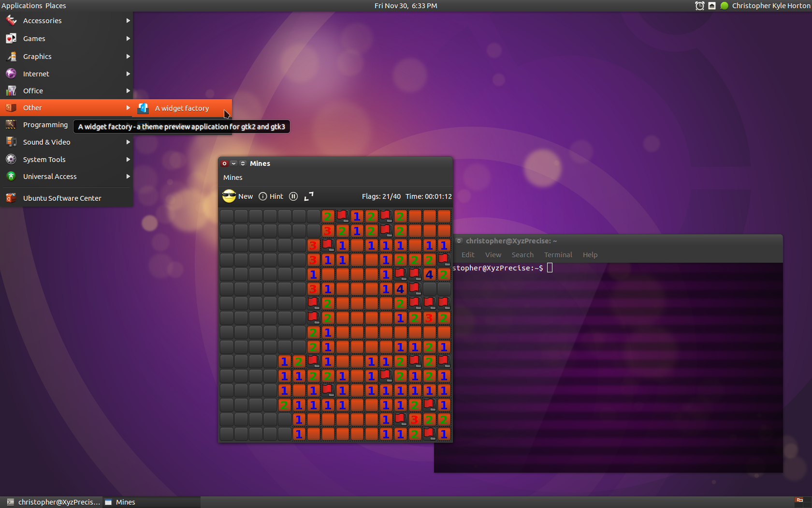
Task: Click the Graphics category icon
Action: (11, 56)
